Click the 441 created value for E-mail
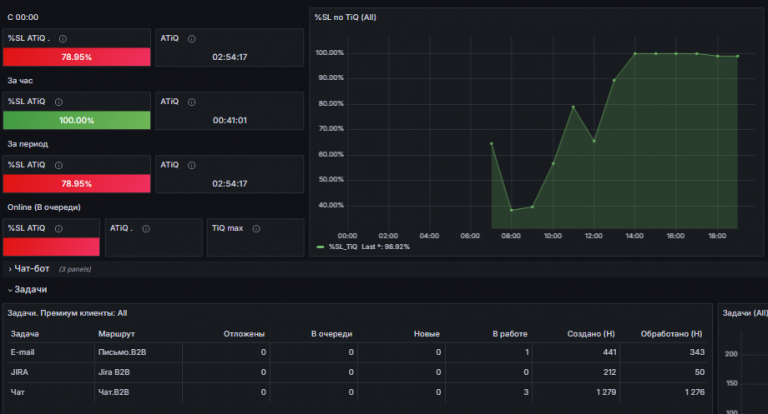768x414 pixels. pos(610,352)
